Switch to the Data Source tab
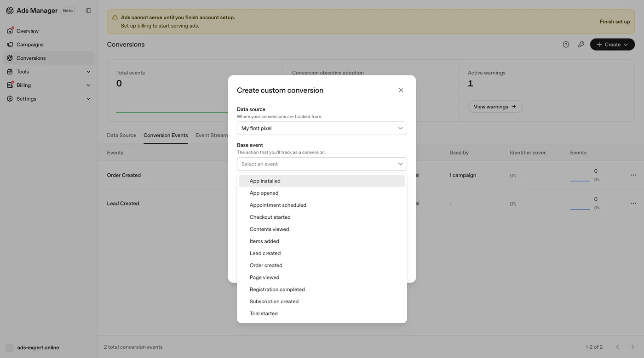This screenshot has height=358, width=644. point(121,135)
